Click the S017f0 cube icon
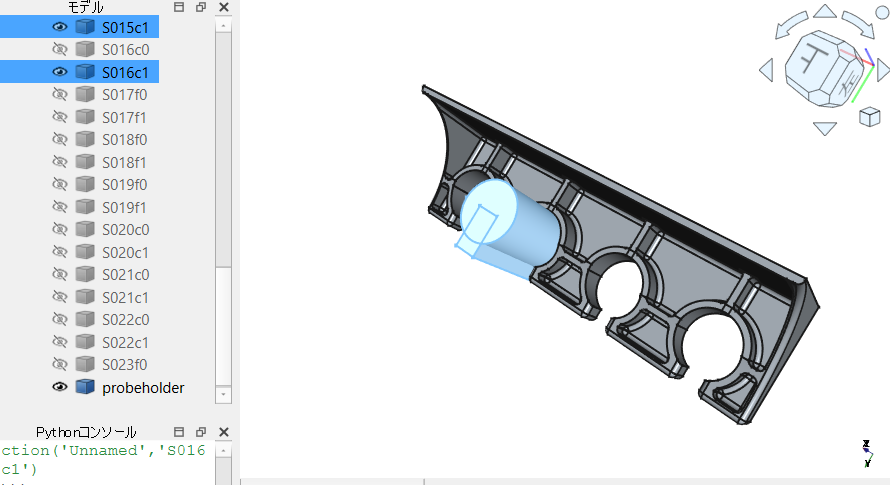890x485 pixels. point(85,94)
